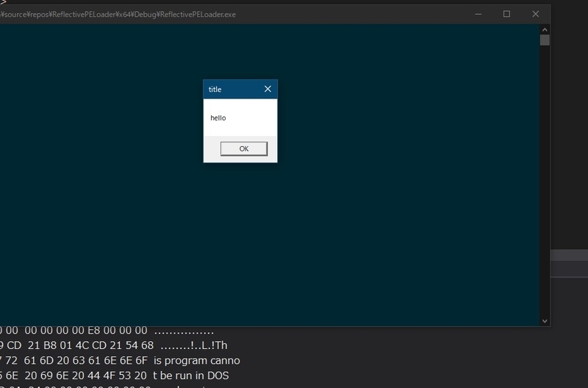Click hex row '61 6D 20 63 61 6E 6E 6F'
Image resolution: width=588 pixels, height=388 pixels.
[86, 361]
